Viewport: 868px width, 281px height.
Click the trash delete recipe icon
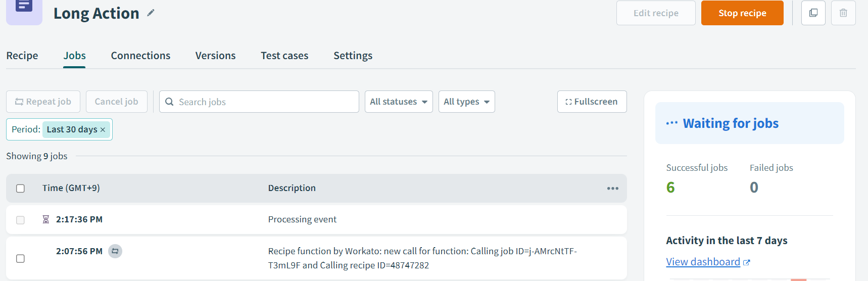click(x=843, y=13)
